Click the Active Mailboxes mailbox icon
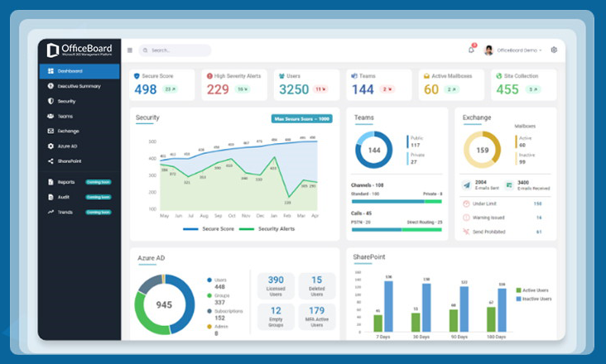 (x=426, y=76)
